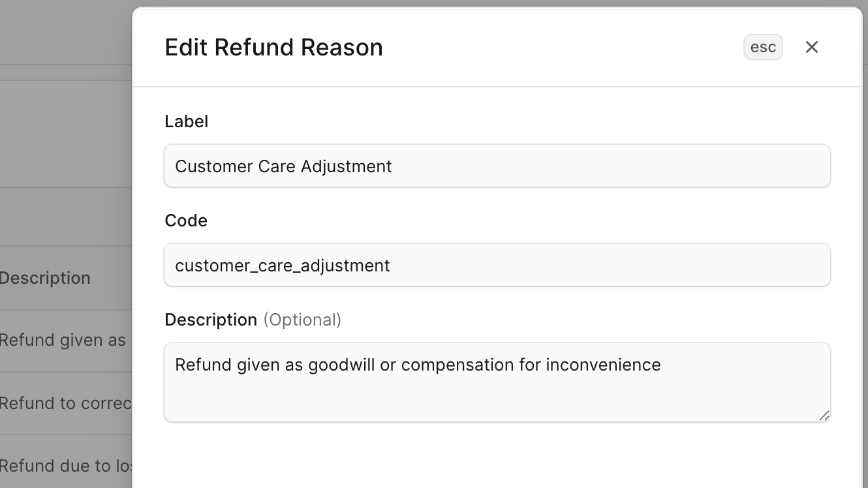This screenshot has width=868, height=488.
Task: Click the textarea resize handle on Description field
Action: point(826,416)
